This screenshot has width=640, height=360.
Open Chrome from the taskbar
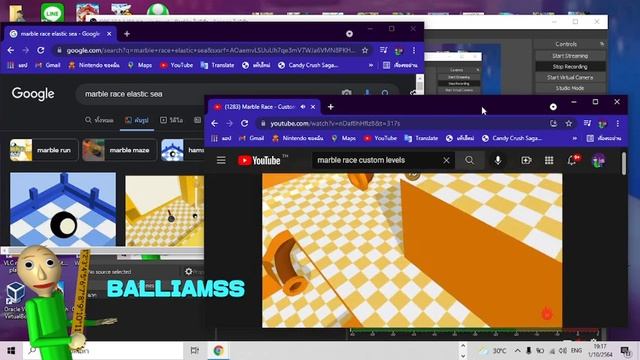pos(218,351)
